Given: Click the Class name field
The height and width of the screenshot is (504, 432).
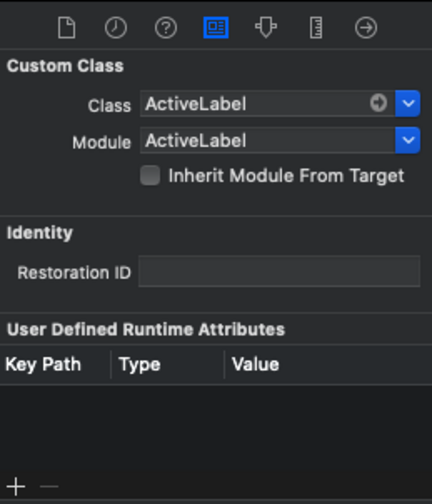Looking at the screenshot, I should point(268,103).
